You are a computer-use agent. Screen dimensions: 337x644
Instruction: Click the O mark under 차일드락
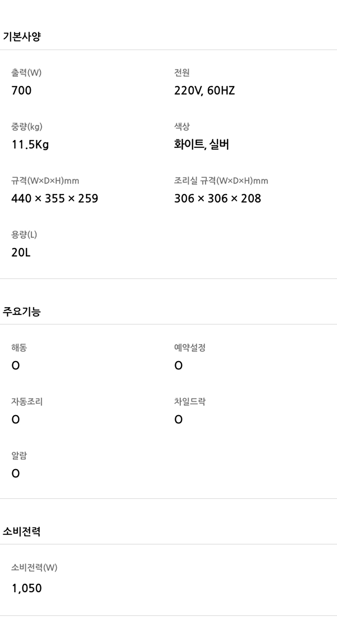coord(179,419)
